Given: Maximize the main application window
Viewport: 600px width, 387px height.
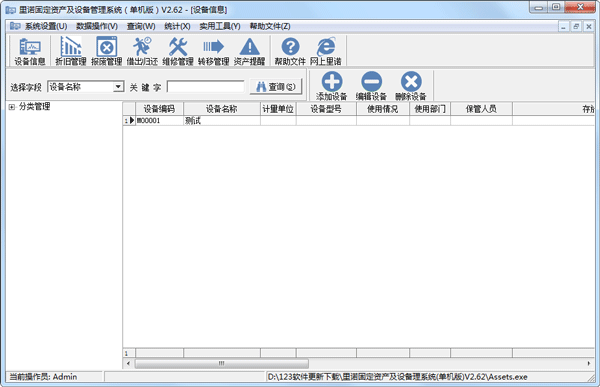Looking at the screenshot, I should [556, 7].
